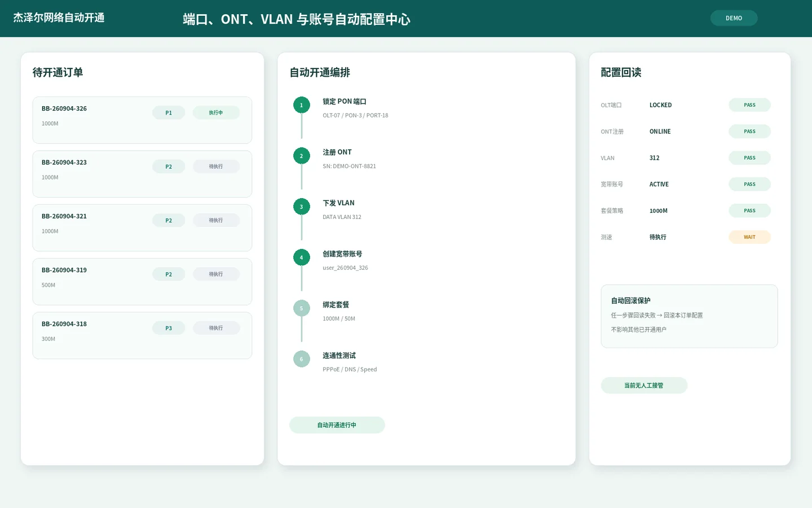812x508 pixels.
Task: Click P2 badge on order BB-260904-321
Action: click(169, 221)
